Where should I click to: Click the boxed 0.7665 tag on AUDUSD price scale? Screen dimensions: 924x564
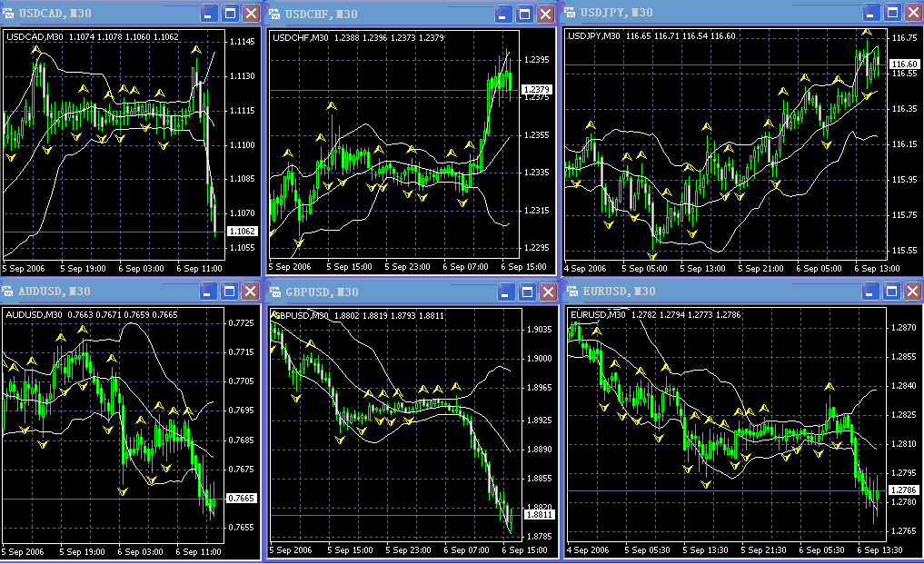tap(241, 498)
